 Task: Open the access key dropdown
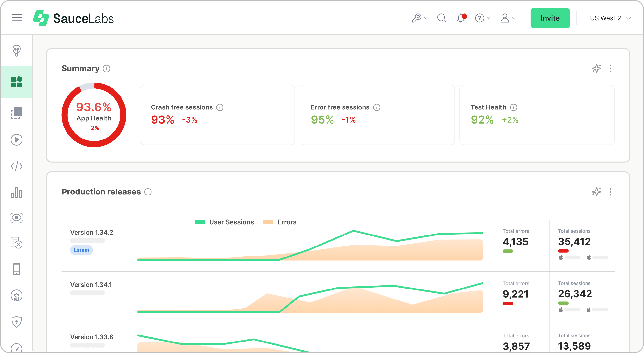[x=419, y=18]
